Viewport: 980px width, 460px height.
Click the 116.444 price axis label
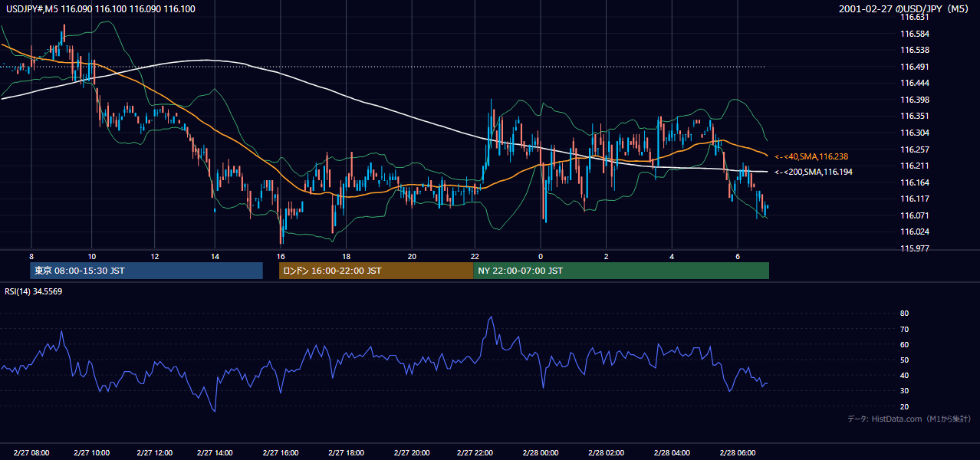point(914,83)
